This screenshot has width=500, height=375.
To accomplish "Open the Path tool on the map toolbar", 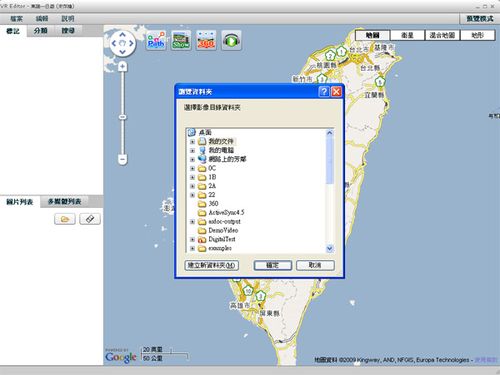I will (x=156, y=40).
